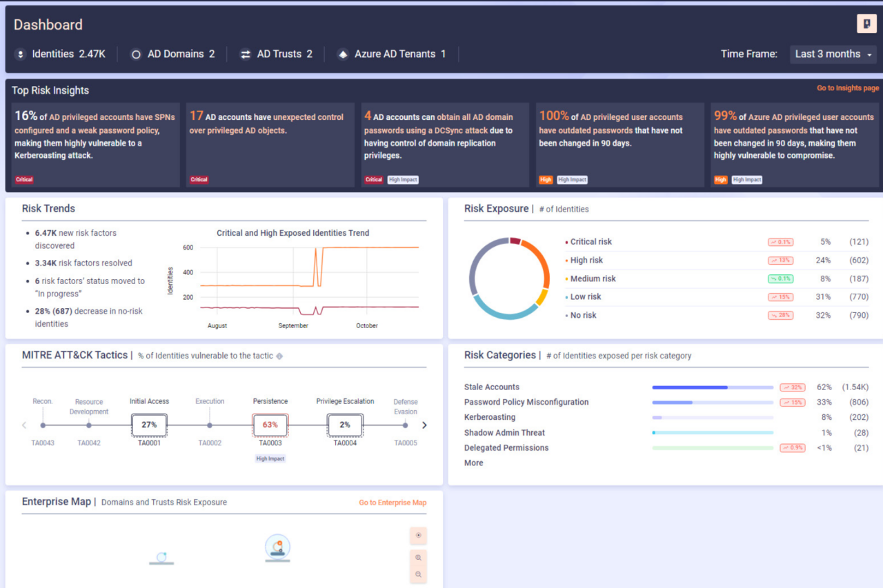This screenshot has width=883, height=588.
Task: Open the Time Frame dropdown
Action: click(833, 54)
